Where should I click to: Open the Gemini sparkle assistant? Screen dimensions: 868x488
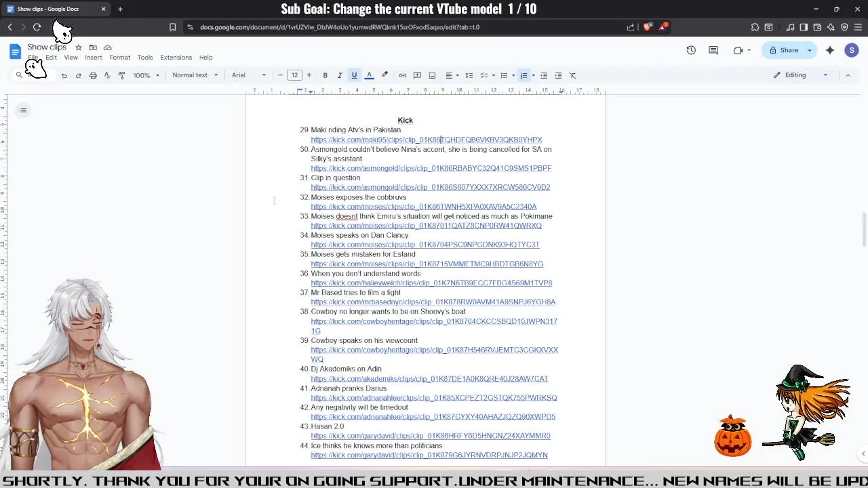click(x=830, y=50)
